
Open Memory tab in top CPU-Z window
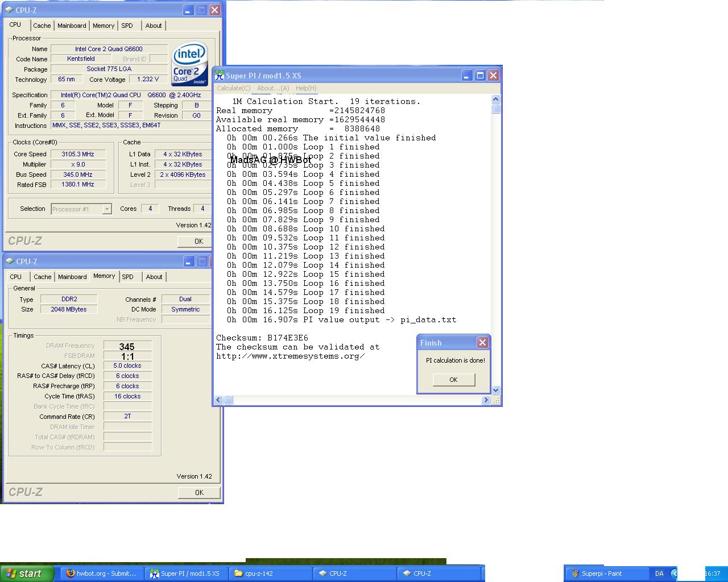pos(104,26)
